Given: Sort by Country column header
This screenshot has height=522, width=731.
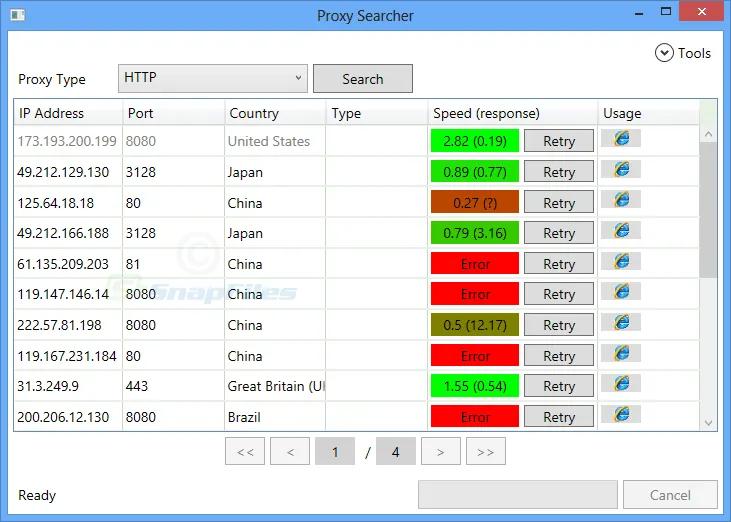Looking at the screenshot, I should pyautogui.click(x=275, y=113).
